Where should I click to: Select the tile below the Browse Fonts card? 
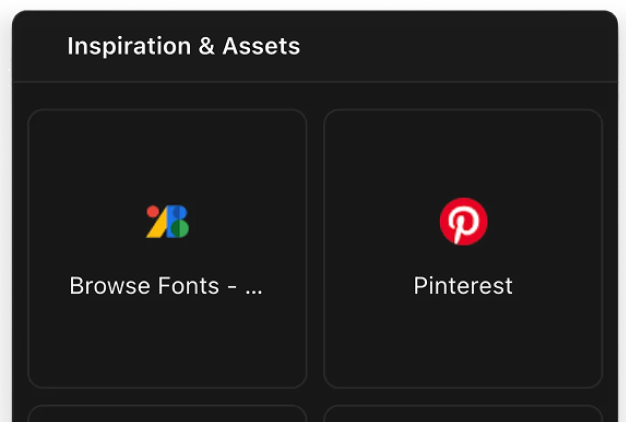(x=167, y=414)
